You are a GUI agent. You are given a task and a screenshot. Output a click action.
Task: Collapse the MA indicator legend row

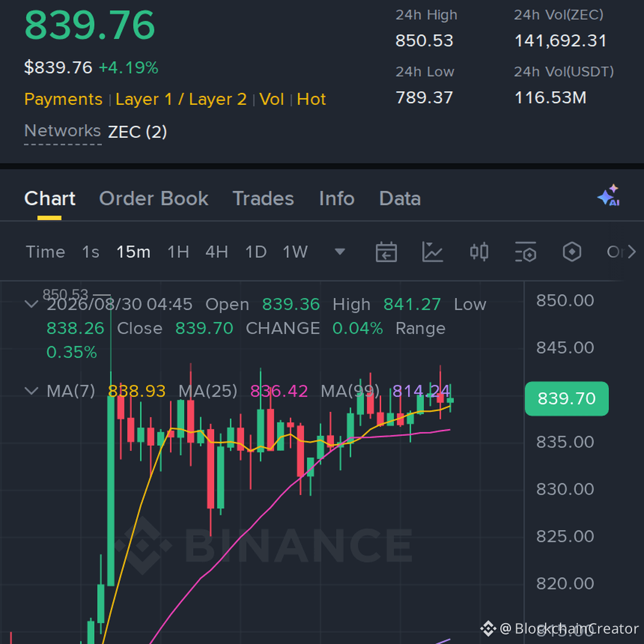click(x=32, y=391)
